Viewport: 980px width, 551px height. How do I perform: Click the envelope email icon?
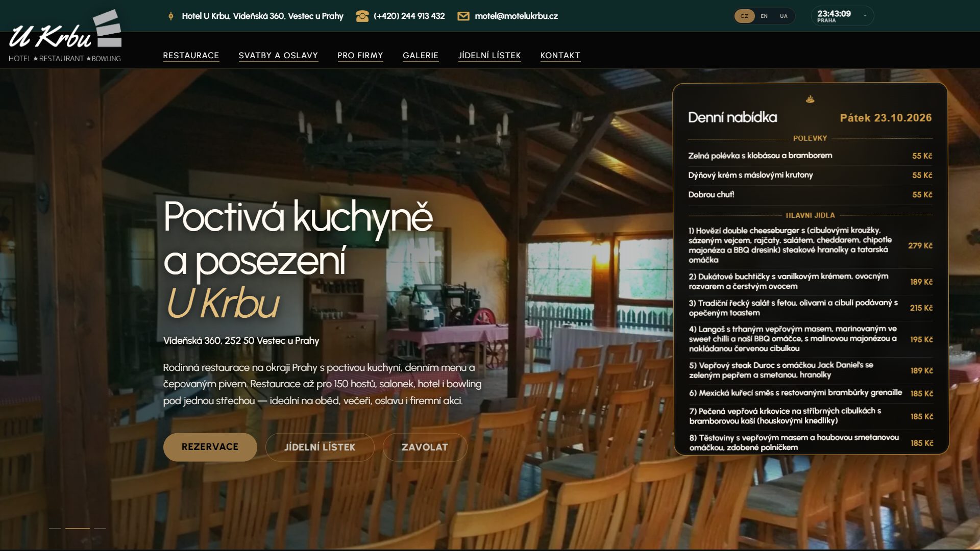tap(463, 16)
